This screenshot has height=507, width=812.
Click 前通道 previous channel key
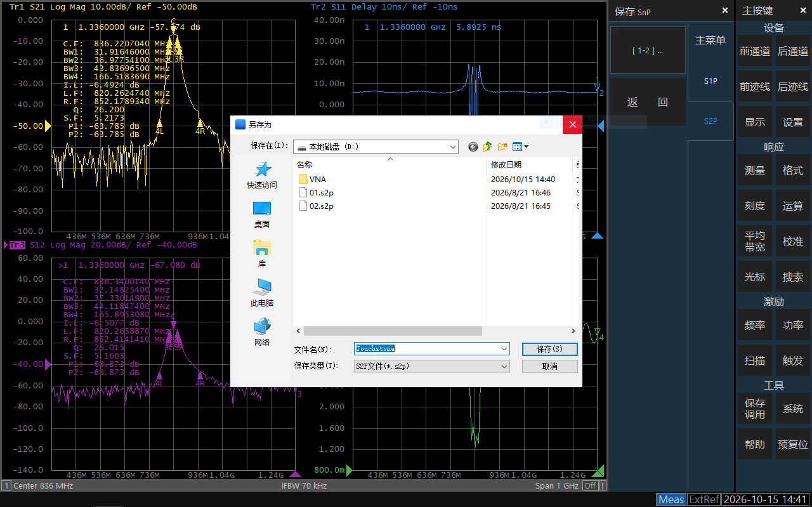click(755, 51)
